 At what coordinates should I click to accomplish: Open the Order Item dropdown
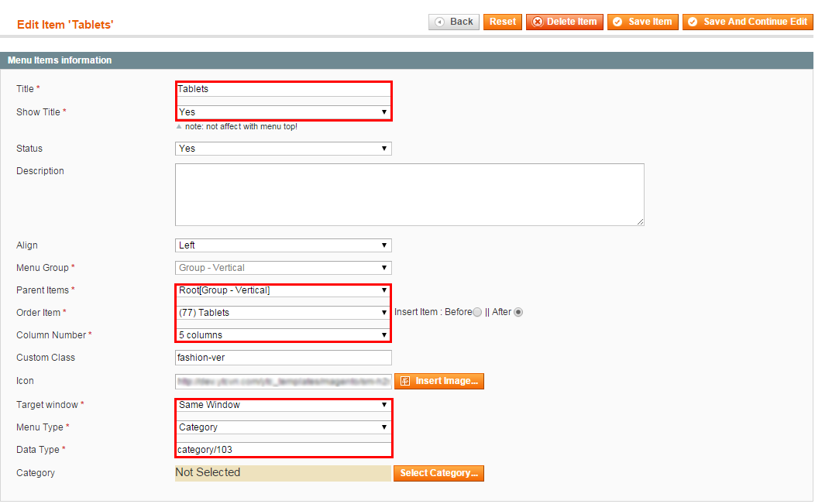click(x=284, y=313)
